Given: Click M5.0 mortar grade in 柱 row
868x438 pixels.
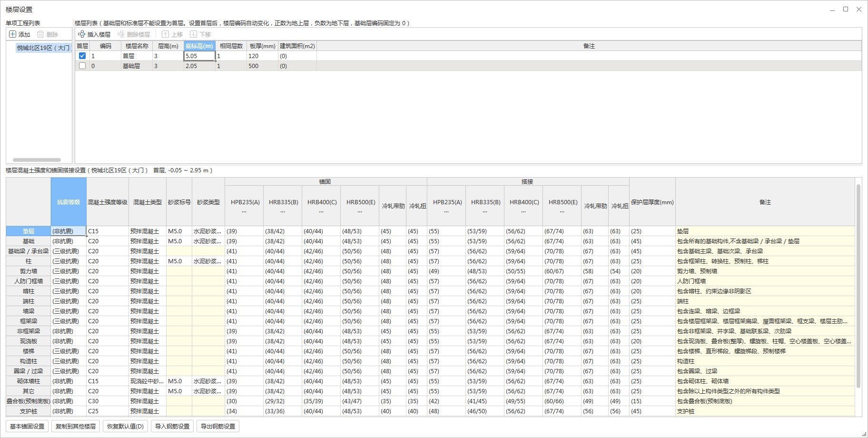Looking at the screenshot, I should pos(179,261).
